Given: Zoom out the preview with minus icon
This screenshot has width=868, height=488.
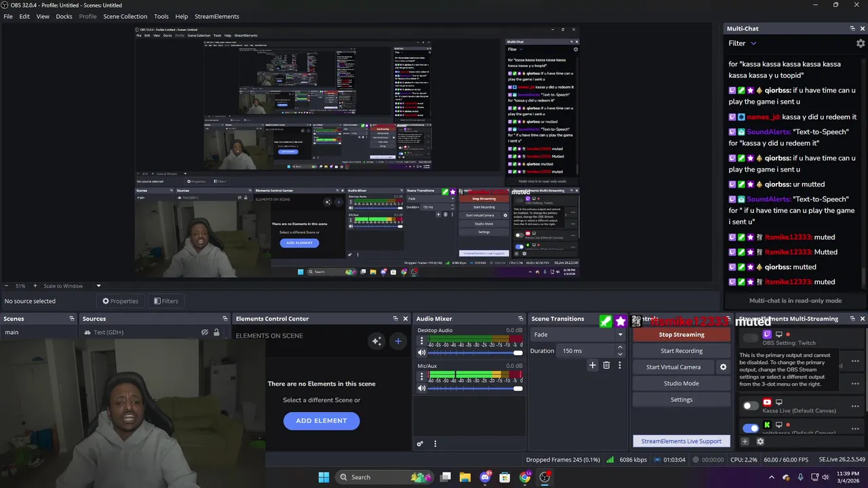Looking at the screenshot, I should point(6,286).
